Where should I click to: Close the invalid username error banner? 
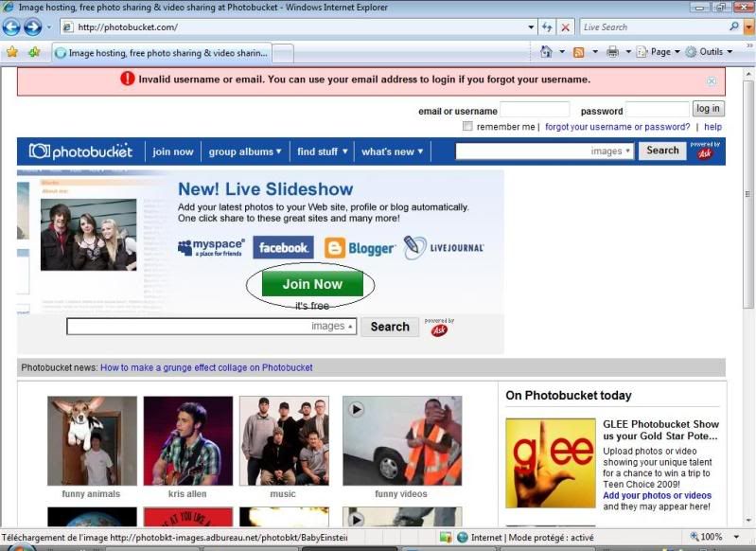click(x=712, y=81)
